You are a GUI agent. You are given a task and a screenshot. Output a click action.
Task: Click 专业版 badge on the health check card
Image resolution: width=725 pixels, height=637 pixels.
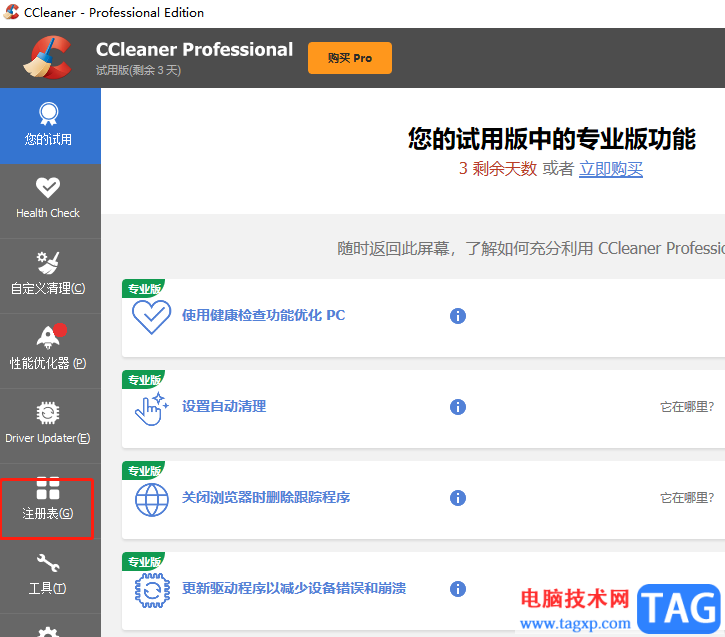(144, 288)
